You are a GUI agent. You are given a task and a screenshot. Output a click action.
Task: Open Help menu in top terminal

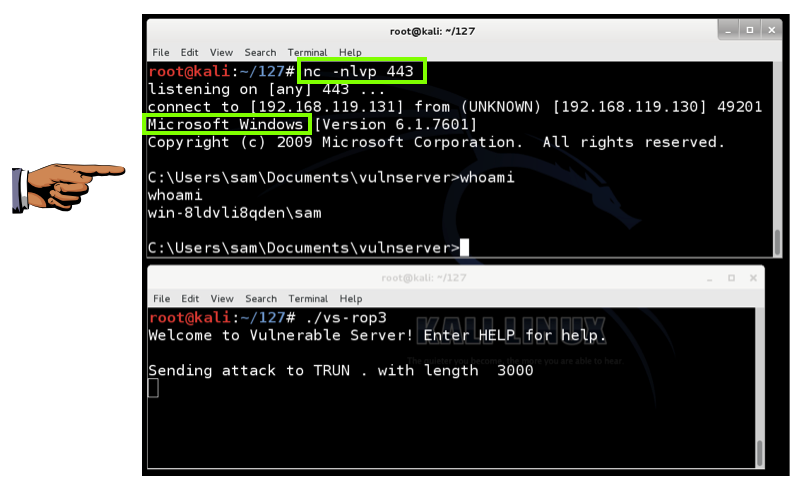350,52
